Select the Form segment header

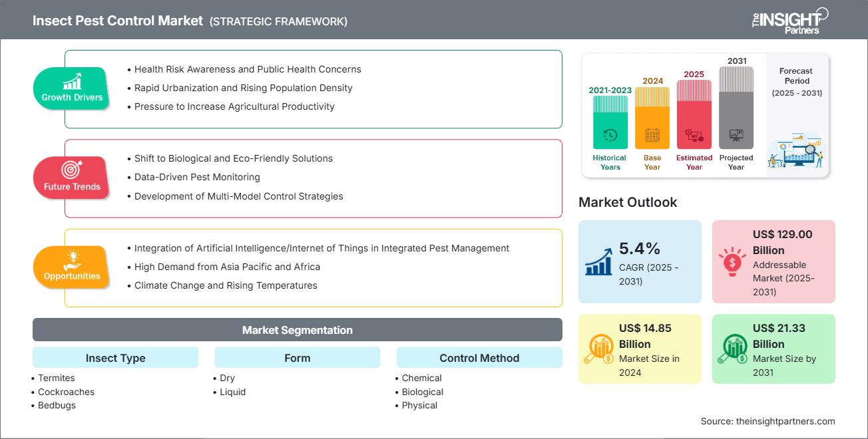click(297, 357)
